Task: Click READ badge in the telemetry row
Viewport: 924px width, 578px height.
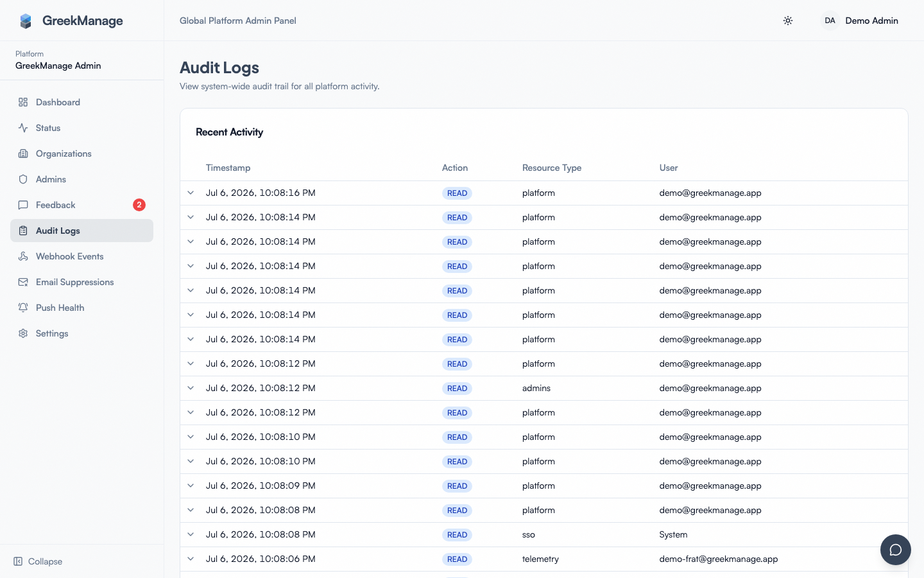Action: (457, 559)
